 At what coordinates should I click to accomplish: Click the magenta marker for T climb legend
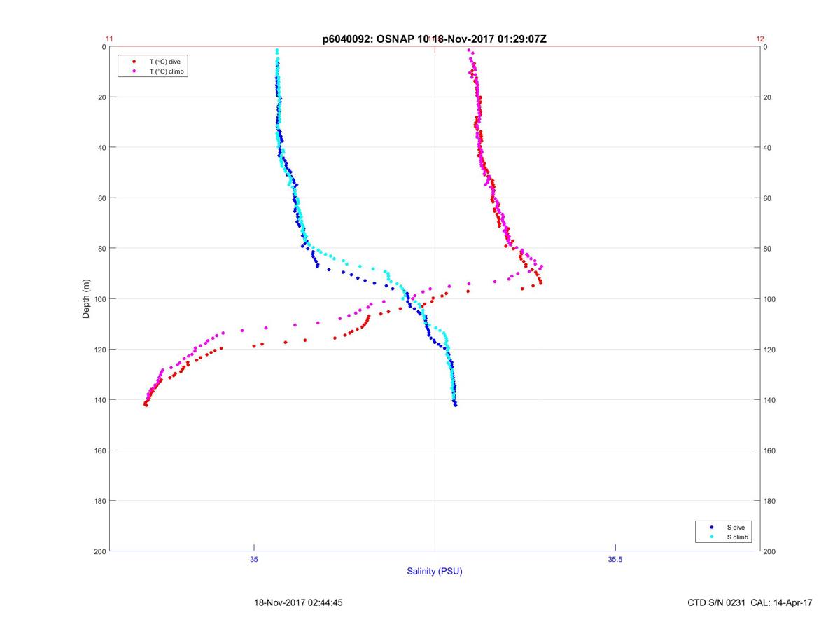[x=134, y=71]
